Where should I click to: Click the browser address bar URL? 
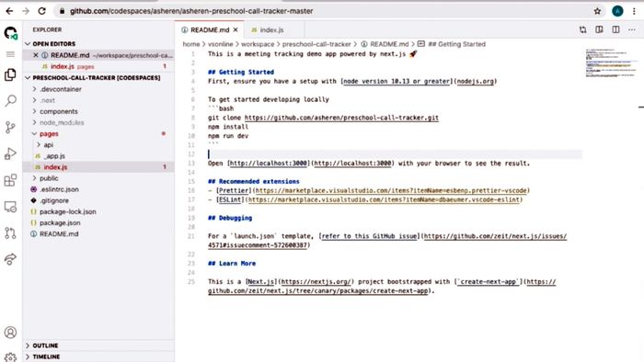tap(191, 11)
